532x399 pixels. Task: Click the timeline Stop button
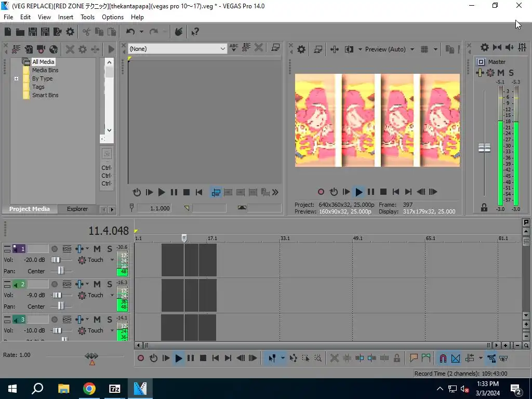tap(203, 358)
